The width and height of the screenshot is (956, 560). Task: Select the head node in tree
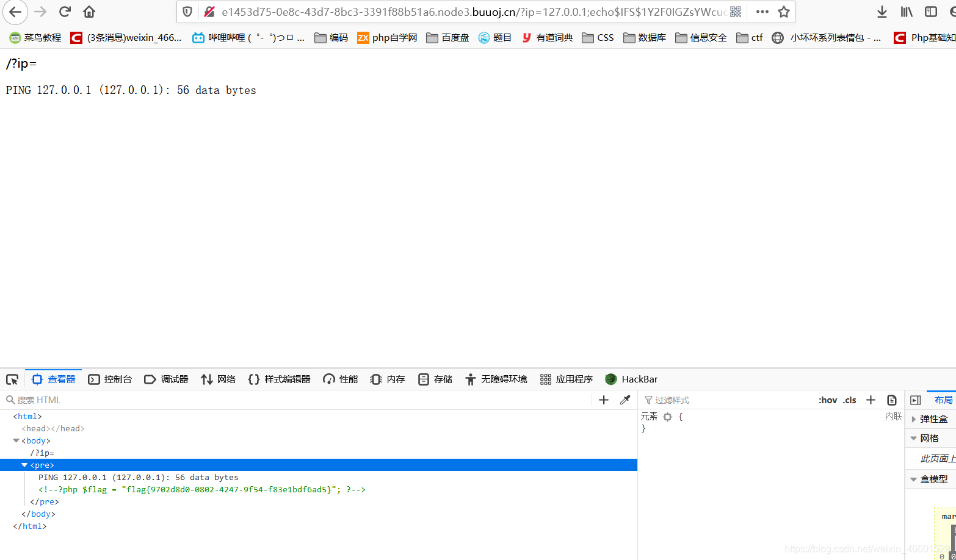53,428
